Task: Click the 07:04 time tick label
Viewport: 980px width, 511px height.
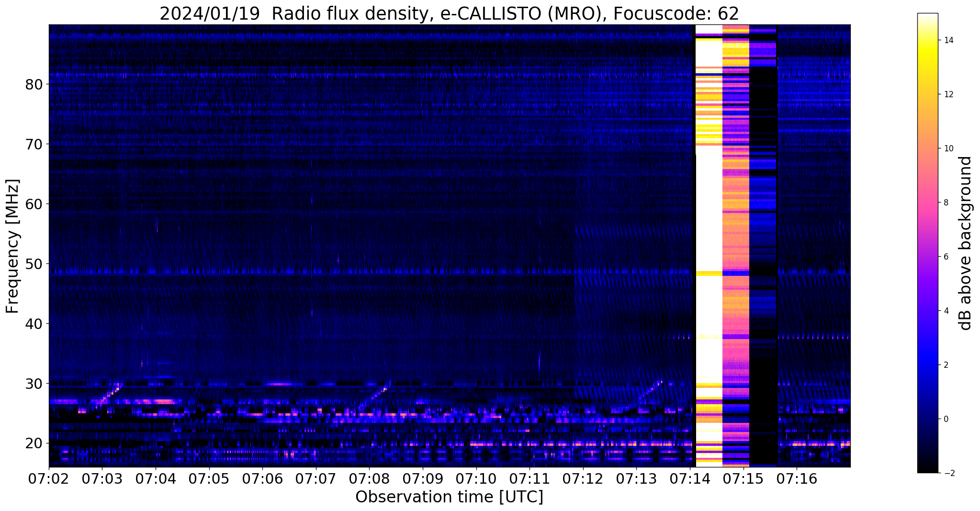Action: tap(156, 478)
